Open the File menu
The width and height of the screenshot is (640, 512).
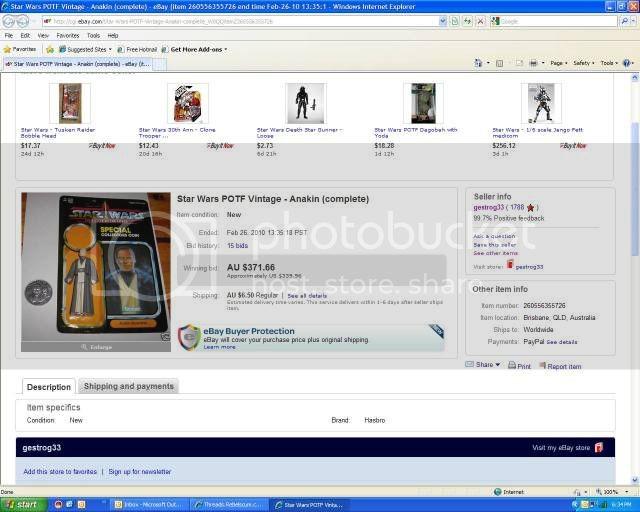pyautogui.click(x=9, y=36)
